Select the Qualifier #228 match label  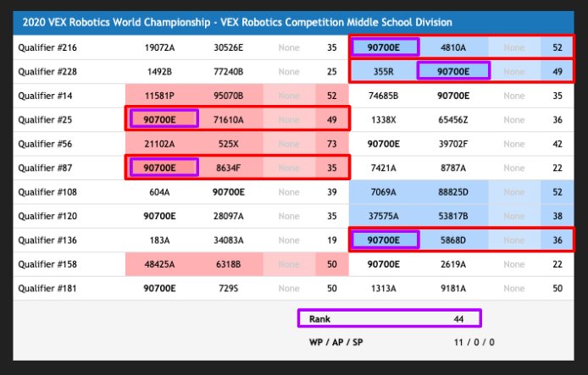coord(47,72)
